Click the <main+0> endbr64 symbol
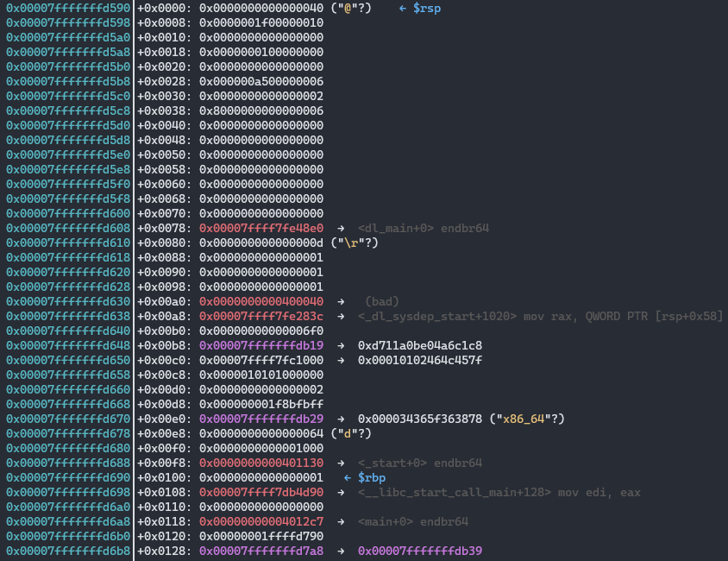728x561 pixels. [413, 521]
